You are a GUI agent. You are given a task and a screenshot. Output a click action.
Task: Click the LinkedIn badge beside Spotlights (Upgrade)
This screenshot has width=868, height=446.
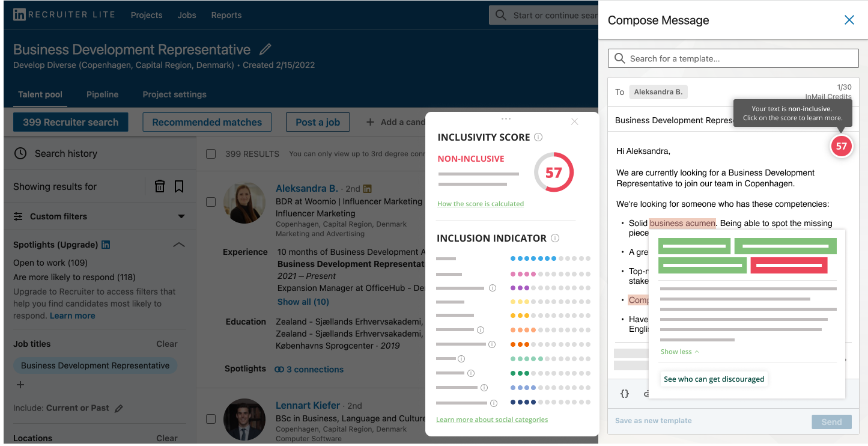click(106, 245)
